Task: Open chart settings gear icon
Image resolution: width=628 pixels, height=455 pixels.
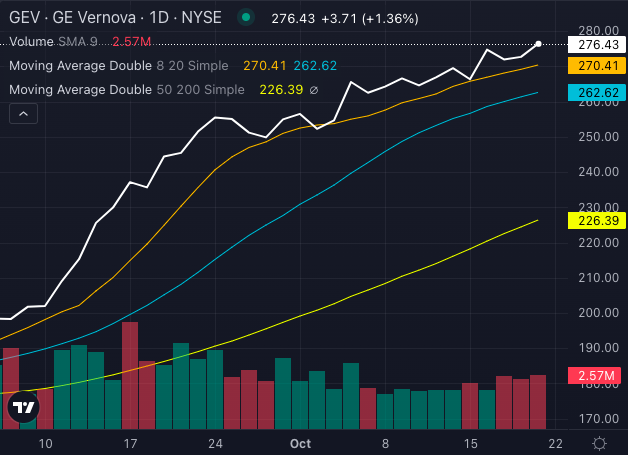Action: click(x=598, y=443)
